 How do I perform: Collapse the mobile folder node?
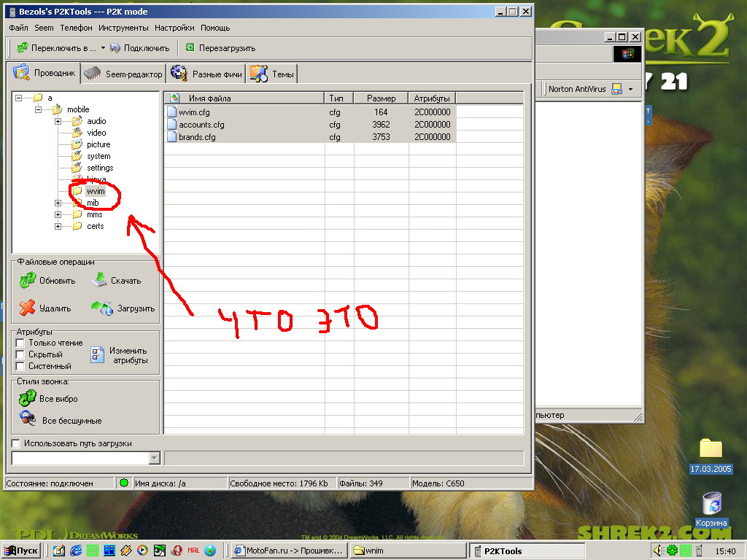pyautogui.click(x=38, y=109)
